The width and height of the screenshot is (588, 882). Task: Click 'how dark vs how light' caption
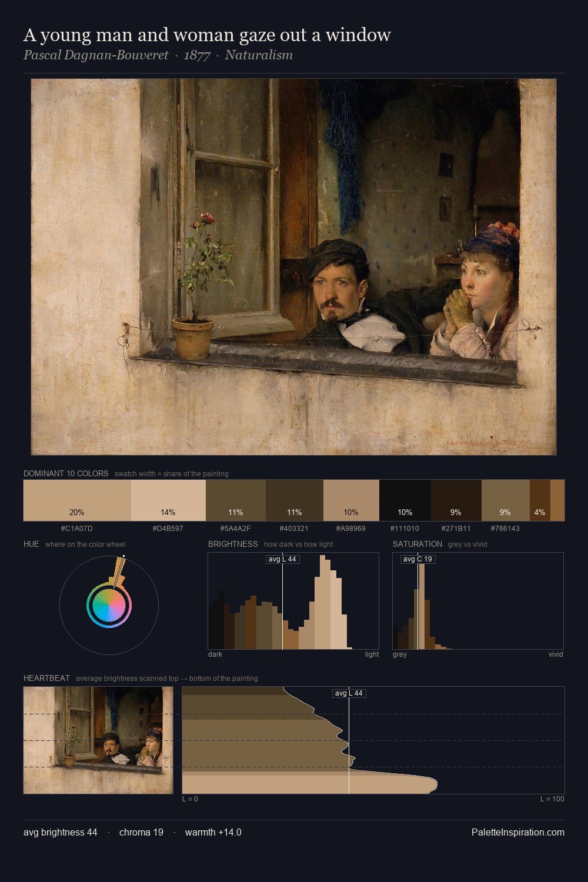[x=299, y=544]
